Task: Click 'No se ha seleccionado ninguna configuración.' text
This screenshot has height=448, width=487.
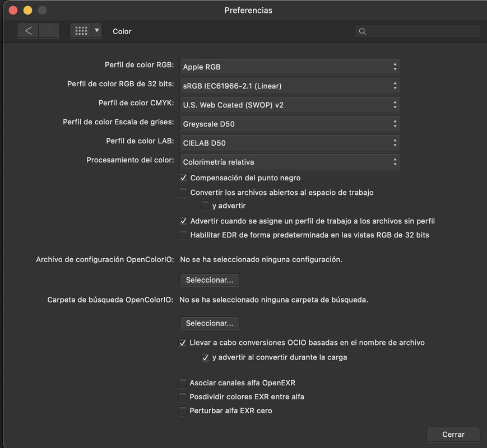Action: [x=261, y=259]
